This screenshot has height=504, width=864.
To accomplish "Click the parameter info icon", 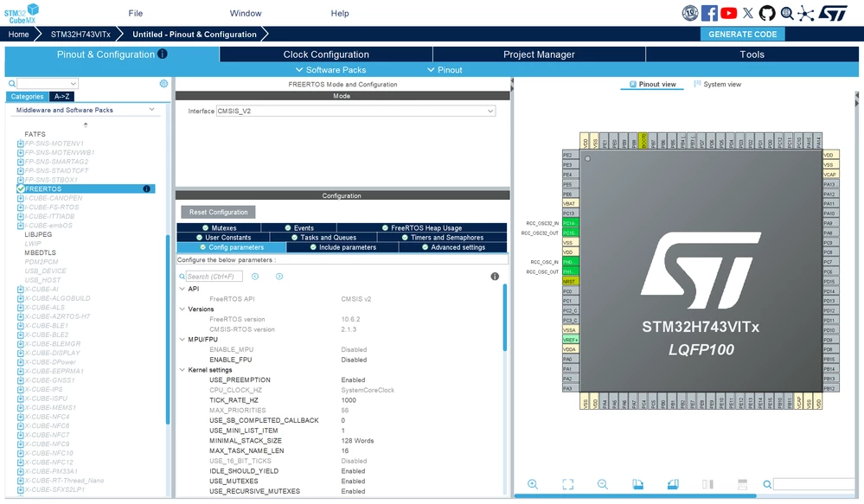I will click(x=495, y=277).
